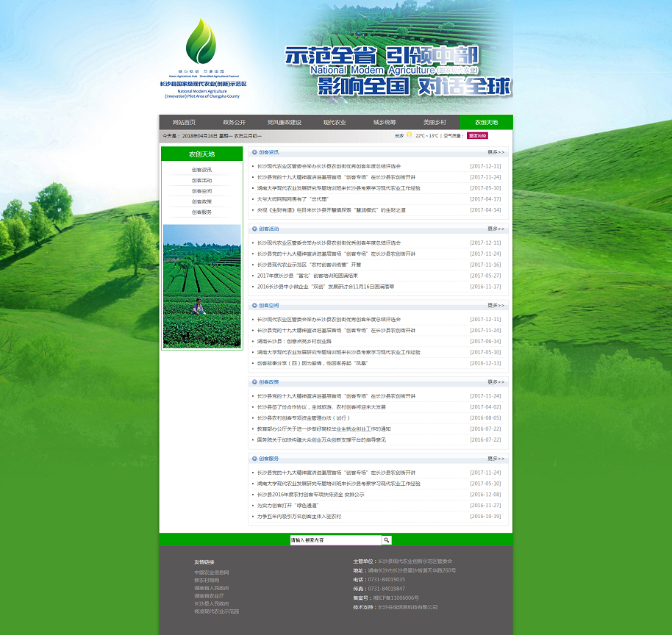Open the 教育部办公厅 graduate employment notice article
Image resolution: width=672 pixels, height=635 pixels.
[324, 429]
